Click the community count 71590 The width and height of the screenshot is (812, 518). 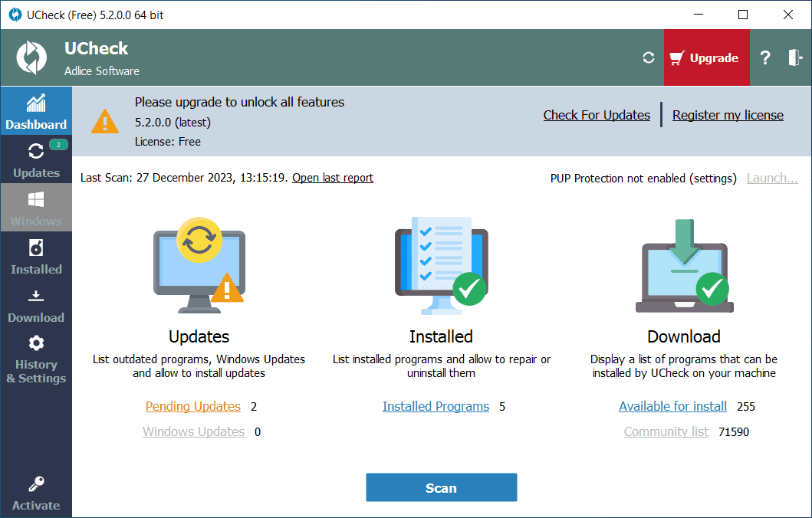(733, 431)
